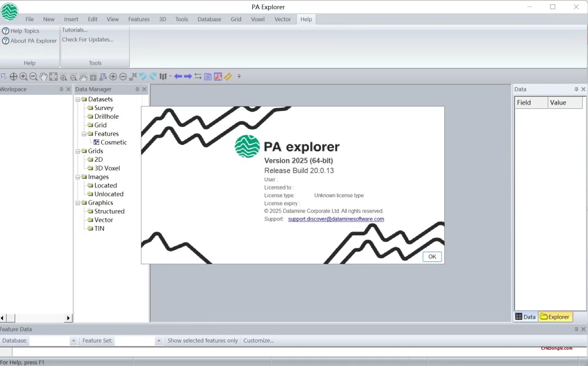Toggle the Data Manager auto-hide pin
The image size is (588, 366).
tap(138, 89)
